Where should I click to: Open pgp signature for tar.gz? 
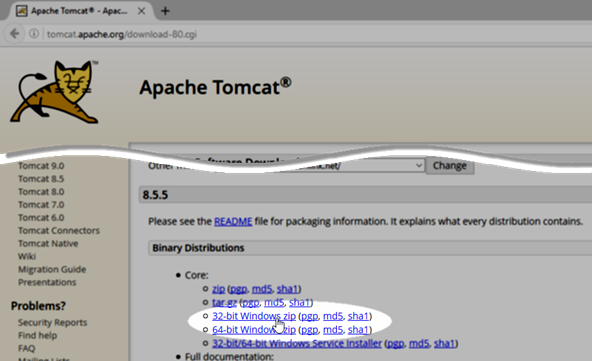[x=251, y=302]
